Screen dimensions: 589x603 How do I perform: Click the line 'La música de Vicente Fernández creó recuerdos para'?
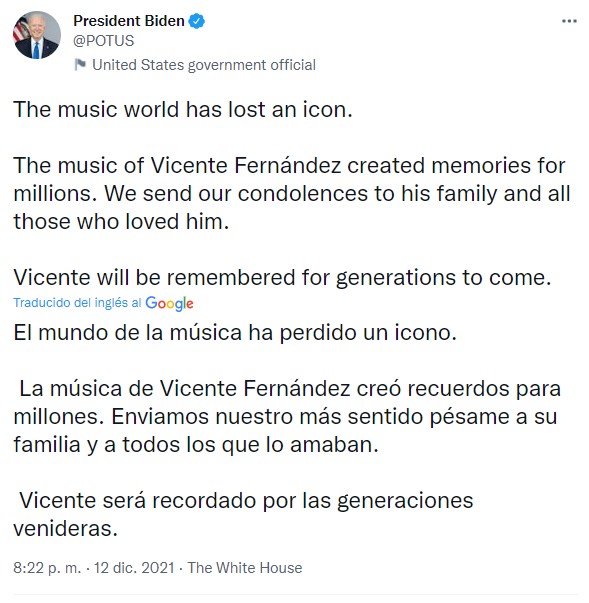(x=290, y=389)
